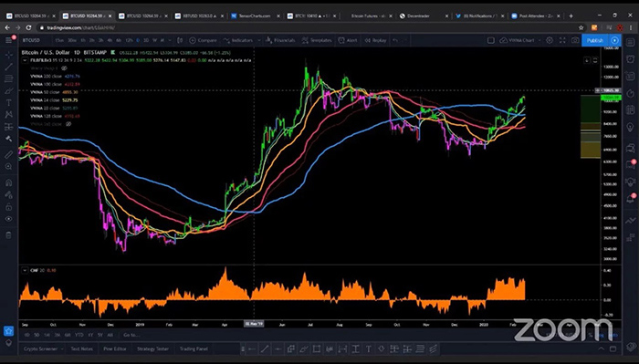Viewport: 639px width, 364px height.
Task: Click the Go to... date button
Action: click(x=131, y=335)
